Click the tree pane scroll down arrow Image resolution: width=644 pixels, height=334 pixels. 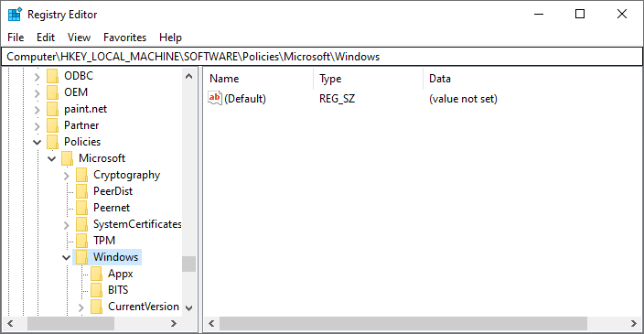(189, 308)
